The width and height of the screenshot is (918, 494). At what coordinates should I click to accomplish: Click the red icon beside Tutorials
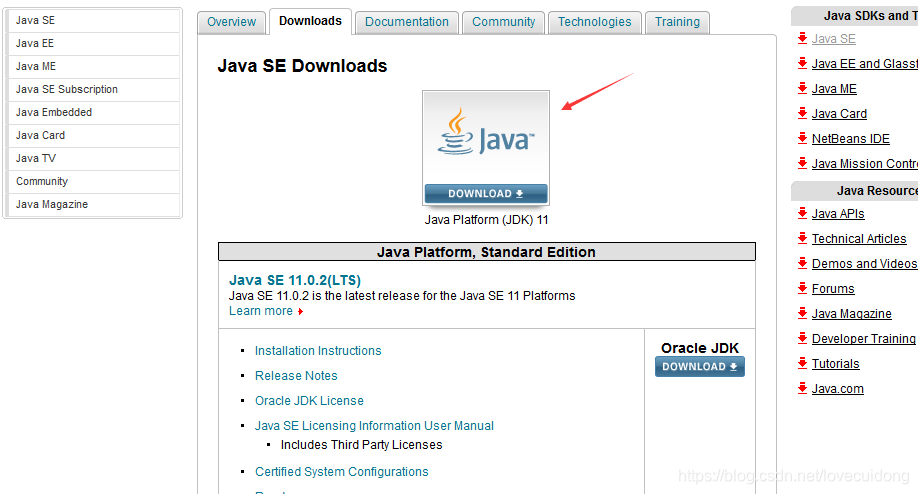click(803, 363)
